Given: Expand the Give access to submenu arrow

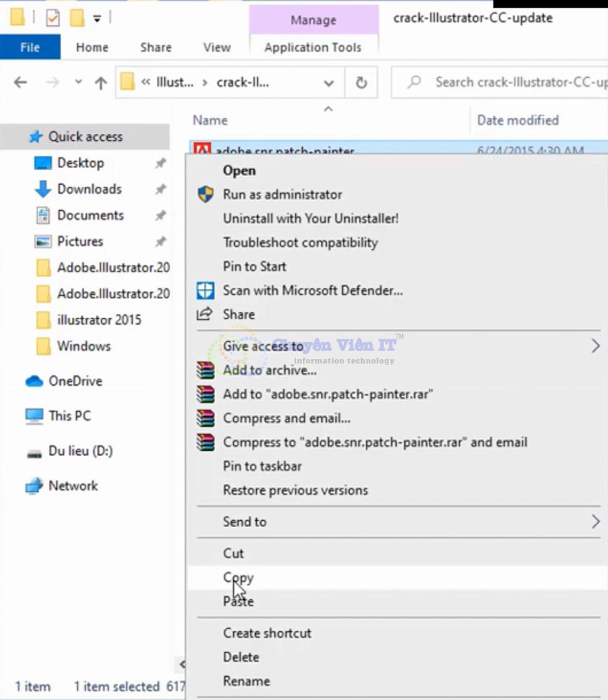Looking at the screenshot, I should [596, 345].
